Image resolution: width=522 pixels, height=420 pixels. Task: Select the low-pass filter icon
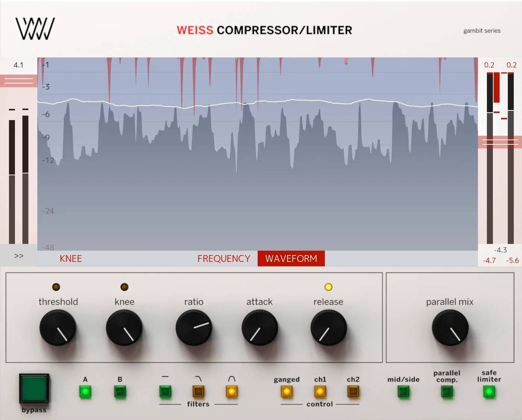[x=198, y=392]
